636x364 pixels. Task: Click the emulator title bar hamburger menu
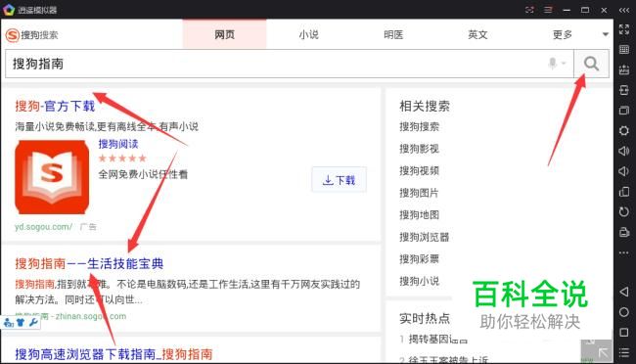coord(548,10)
